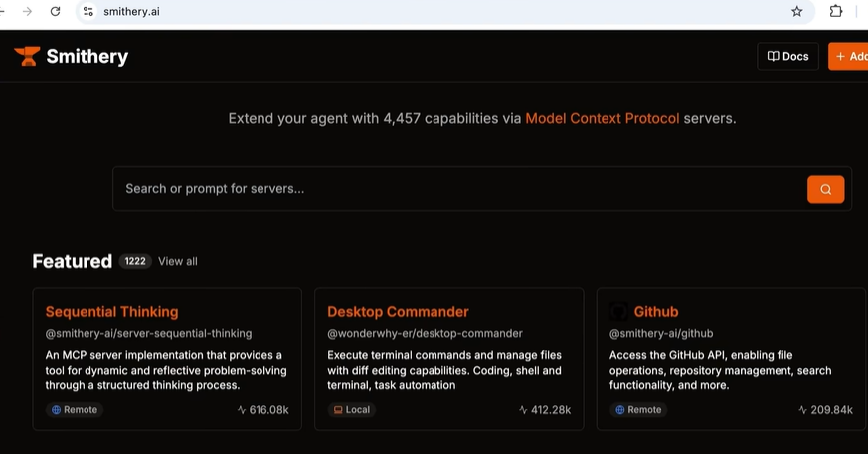Open the Sequential Thinking server title
The image size is (868, 454).
pyautogui.click(x=111, y=312)
